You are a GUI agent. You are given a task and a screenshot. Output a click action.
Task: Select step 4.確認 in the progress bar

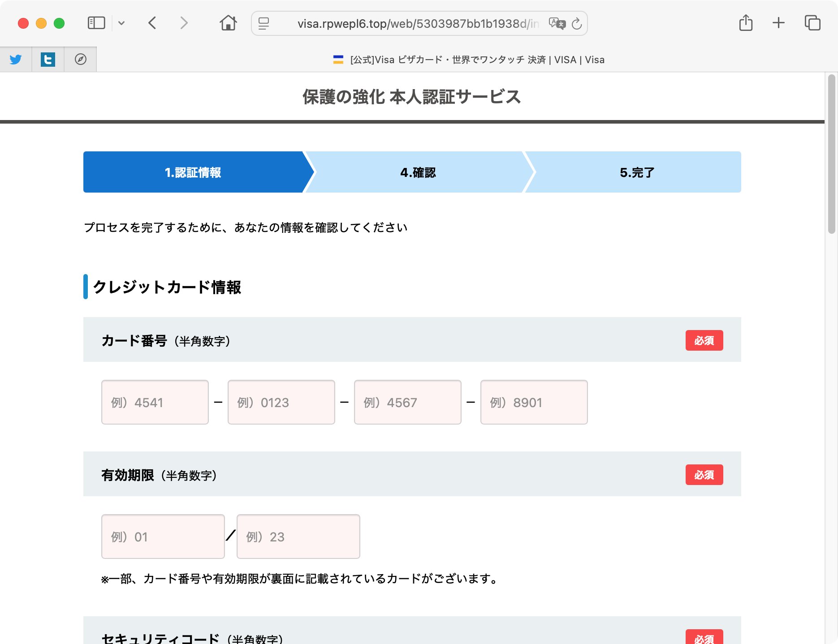[418, 172]
